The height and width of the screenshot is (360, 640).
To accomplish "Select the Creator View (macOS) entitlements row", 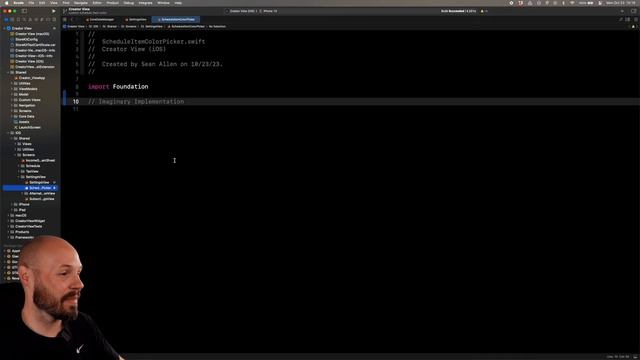I will [30, 34].
